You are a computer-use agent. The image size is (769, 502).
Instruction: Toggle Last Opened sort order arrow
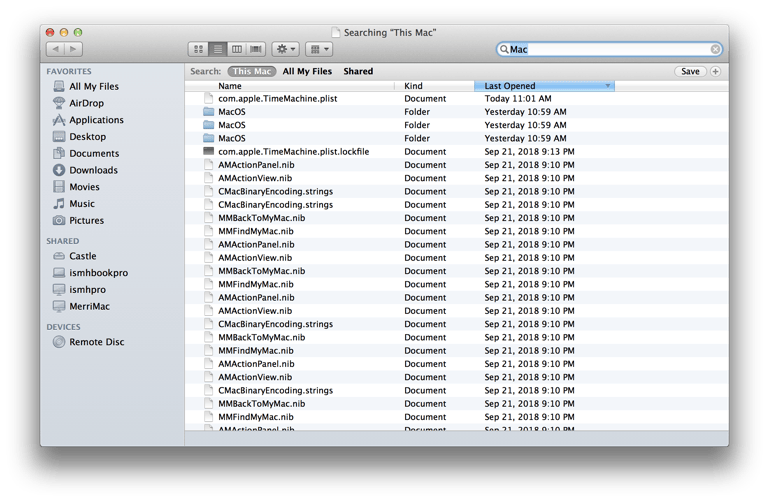pos(608,86)
